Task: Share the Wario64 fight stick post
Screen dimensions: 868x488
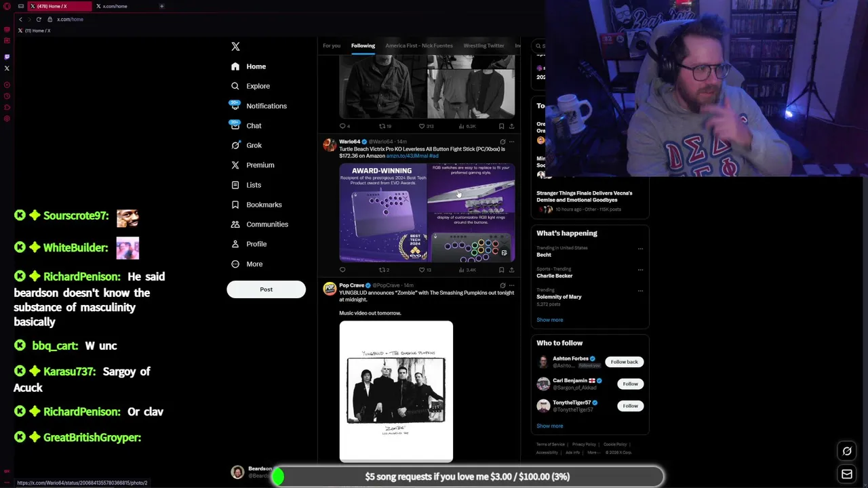Action: pos(511,270)
